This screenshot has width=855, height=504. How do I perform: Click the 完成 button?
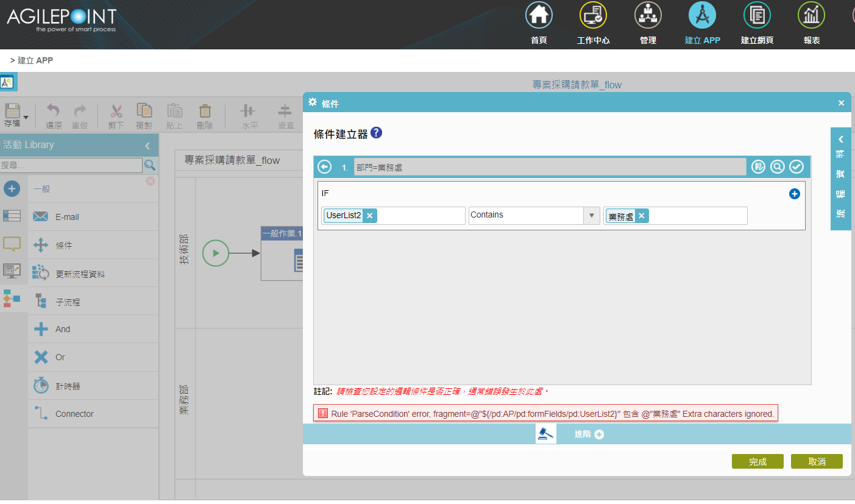(x=757, y=462)
